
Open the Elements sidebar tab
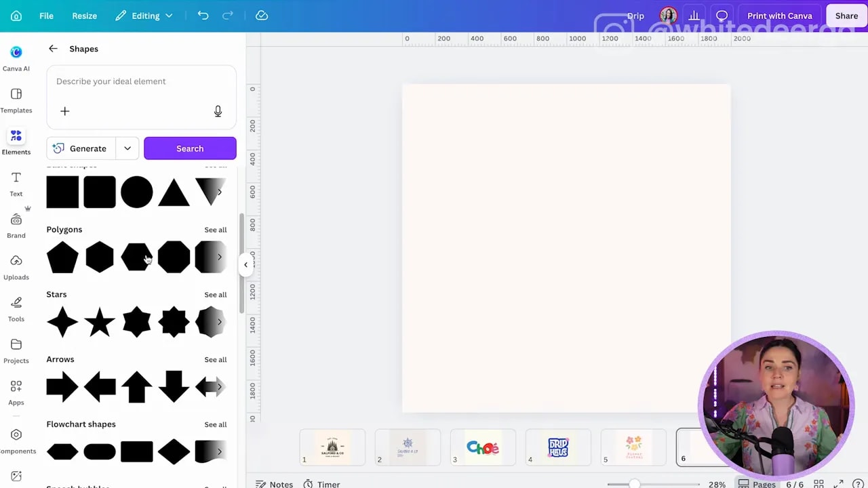tap(16, 142)
